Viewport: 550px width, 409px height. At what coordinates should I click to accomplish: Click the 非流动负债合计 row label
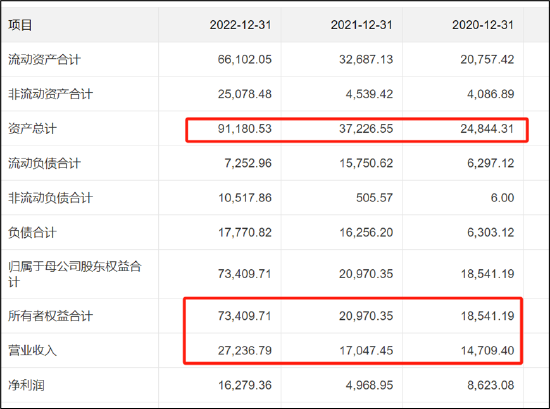50,198
